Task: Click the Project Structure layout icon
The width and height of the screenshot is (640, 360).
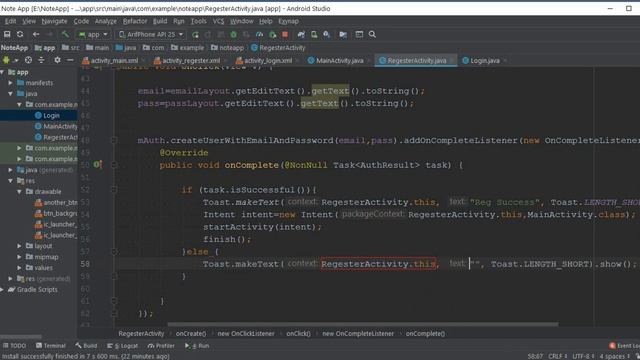Action: (x=359, y=35)
